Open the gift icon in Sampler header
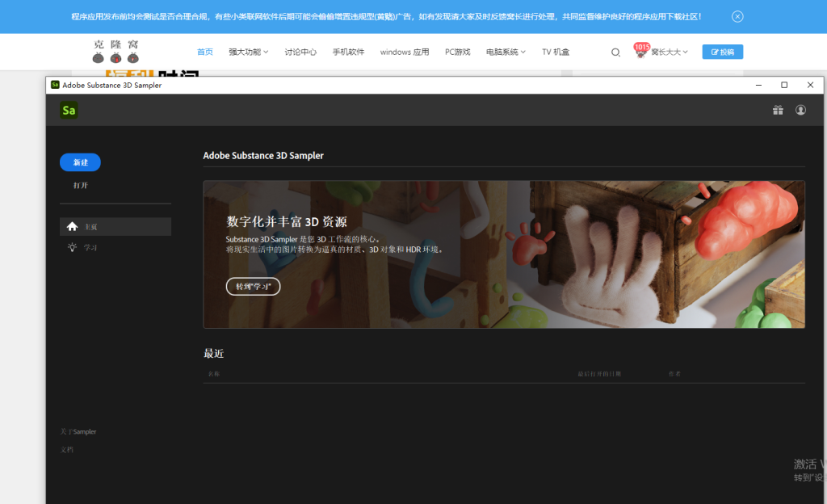Screen dimensions: 827x504 pyautogui.click(x=778, y=110)
